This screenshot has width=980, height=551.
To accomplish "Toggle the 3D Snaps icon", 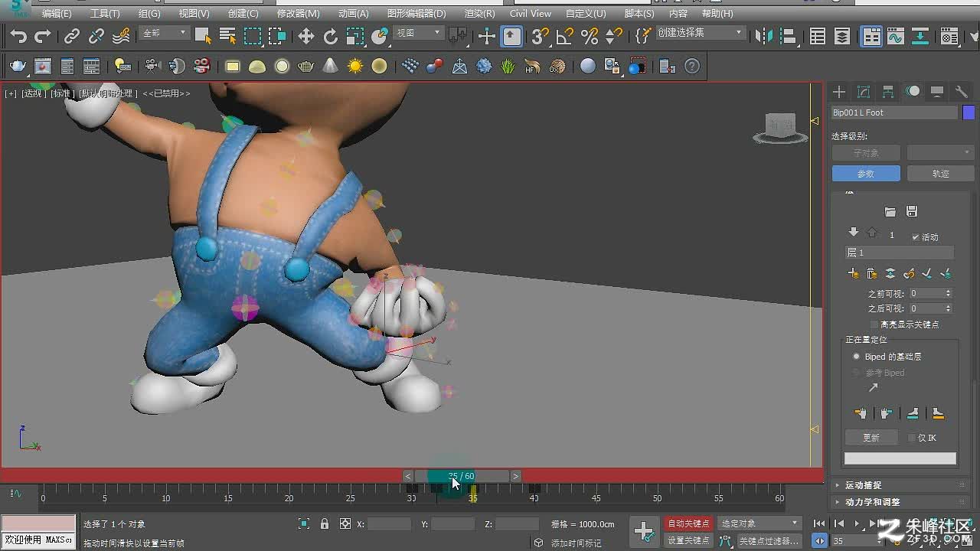I will [x=541, y=36].
